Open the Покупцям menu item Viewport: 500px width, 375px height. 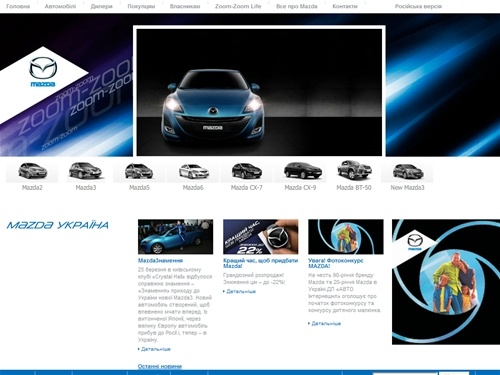tap(141, 6)
